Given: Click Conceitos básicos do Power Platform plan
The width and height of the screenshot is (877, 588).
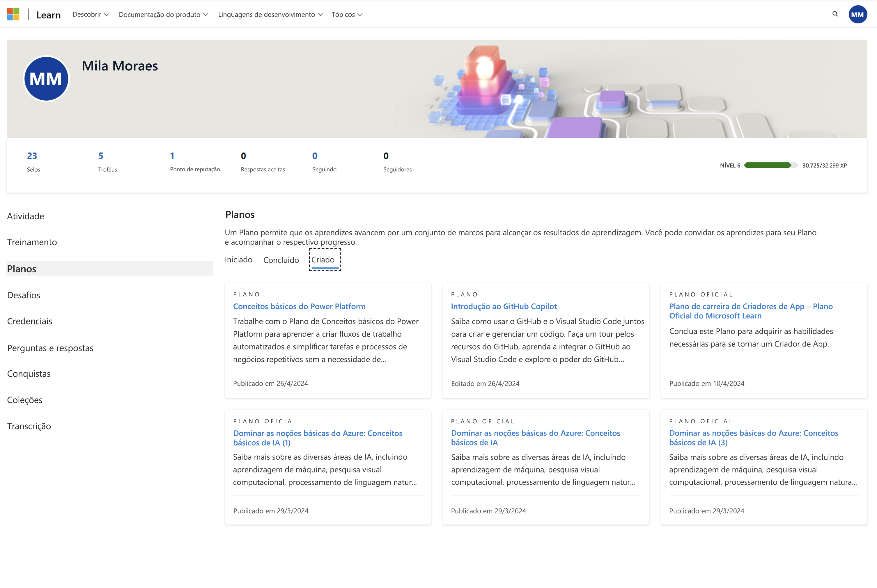Looking at the screenshot, I should tap(299, 306).
